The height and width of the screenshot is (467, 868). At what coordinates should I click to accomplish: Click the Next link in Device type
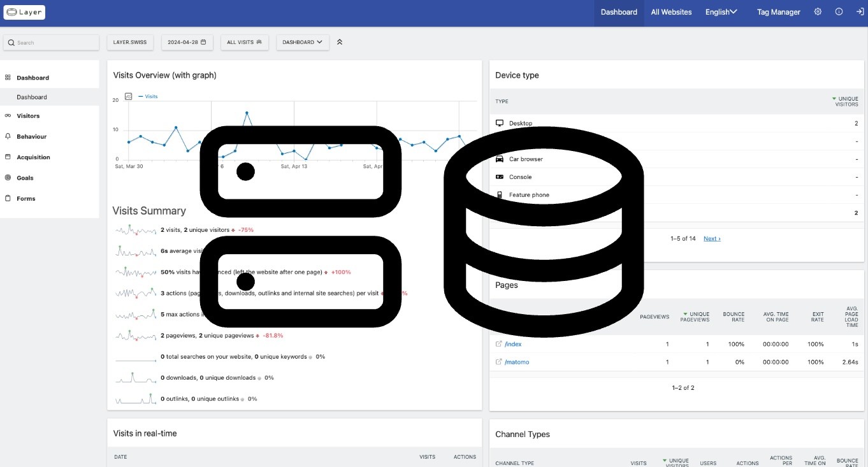pos(712,238)
